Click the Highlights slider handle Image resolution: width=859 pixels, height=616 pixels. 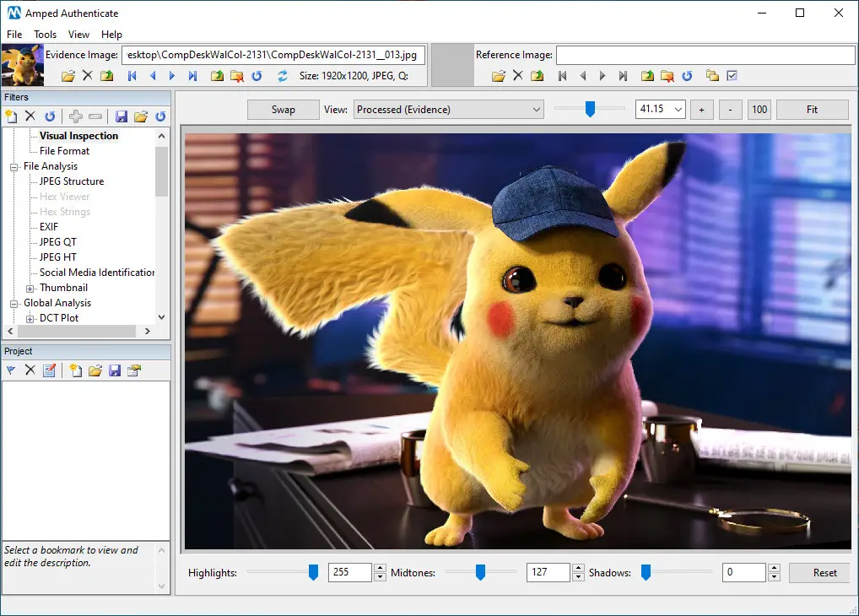pyautogui.click(x=313, y=572)
